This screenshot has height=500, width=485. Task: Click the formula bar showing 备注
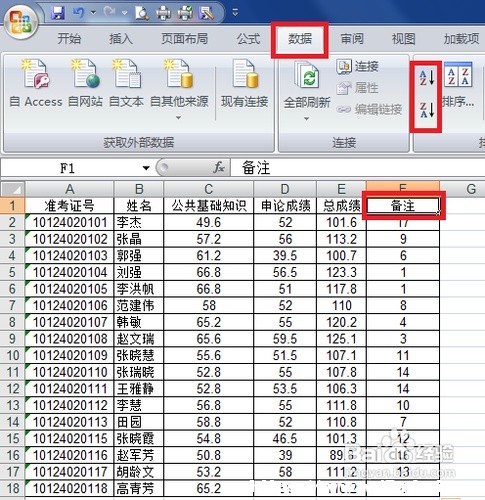click(x=357, y=168)
